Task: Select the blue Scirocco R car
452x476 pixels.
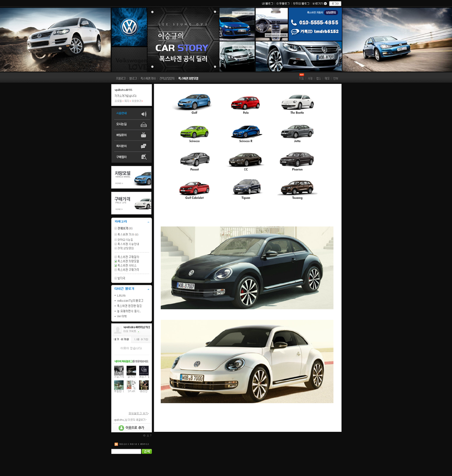Action: (x=246, y=132)
